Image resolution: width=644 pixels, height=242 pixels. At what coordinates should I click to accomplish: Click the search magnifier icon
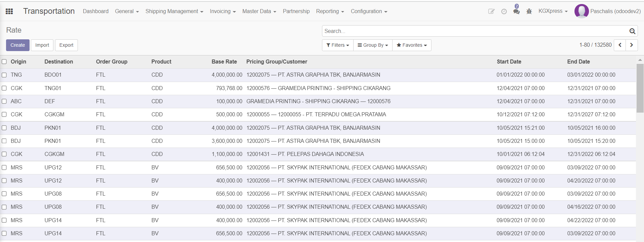pyautogui.click(x=632, y=31)
